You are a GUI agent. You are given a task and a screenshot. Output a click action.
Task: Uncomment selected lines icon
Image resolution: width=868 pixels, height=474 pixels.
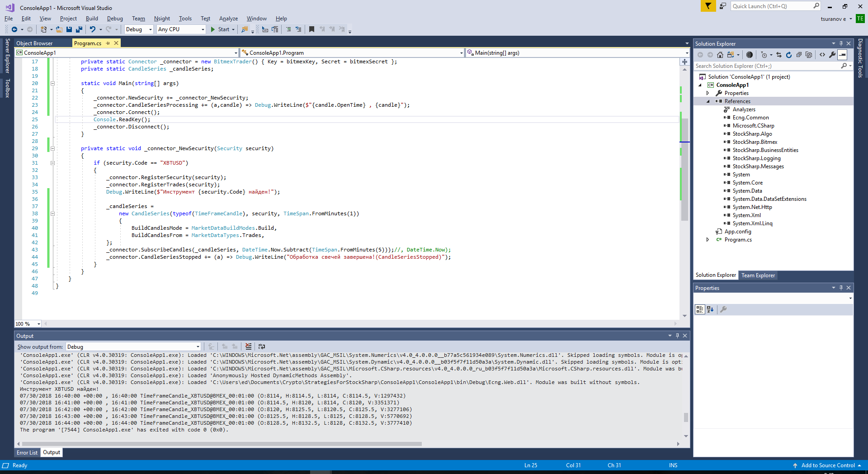click(x=298, y=29)
